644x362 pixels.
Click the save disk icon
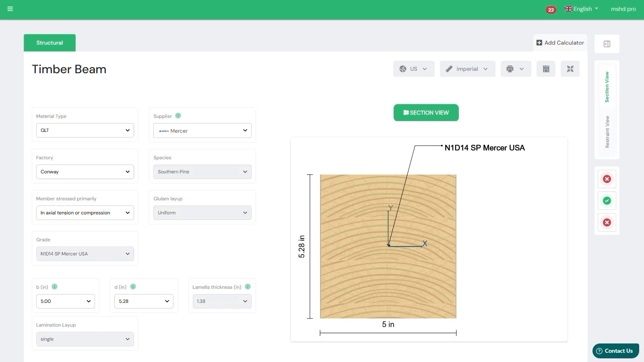pyautogui.click(x=546, y=69)
